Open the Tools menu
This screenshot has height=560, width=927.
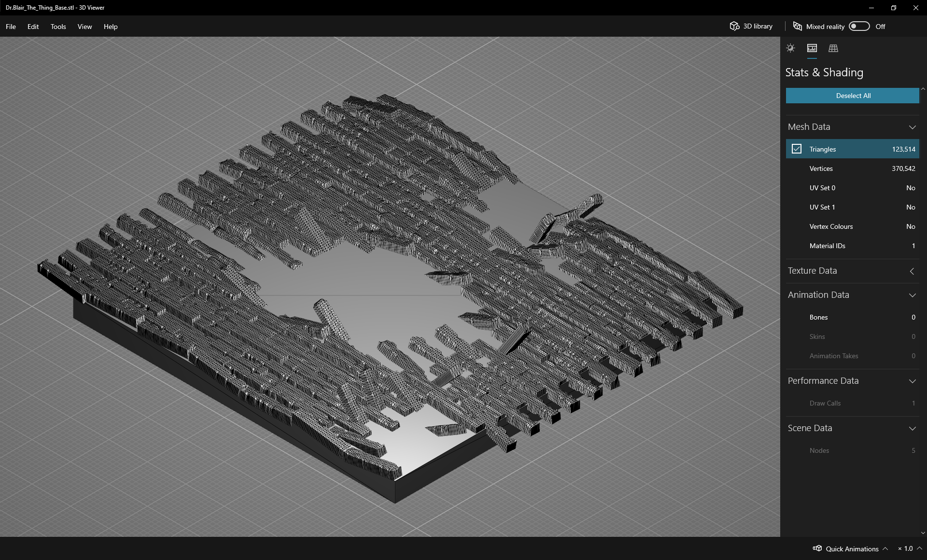pyautogui.click(x=58, y=27)
